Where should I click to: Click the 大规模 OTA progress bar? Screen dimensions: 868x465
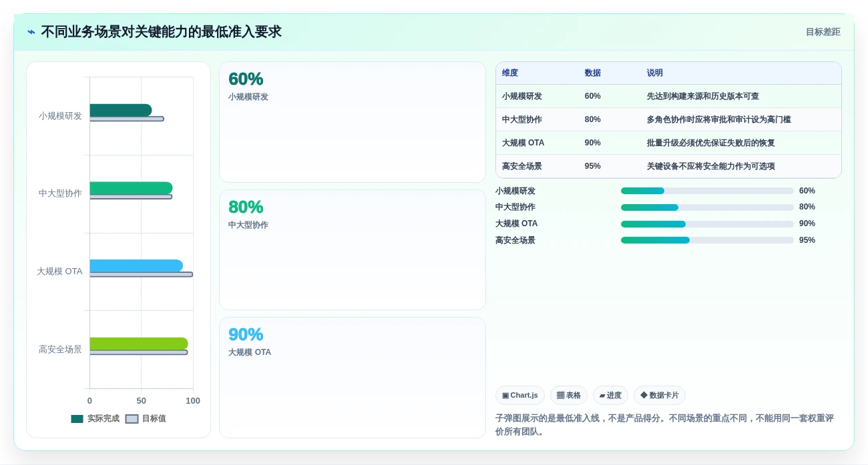pyautogui.click(x=707, y=224)
